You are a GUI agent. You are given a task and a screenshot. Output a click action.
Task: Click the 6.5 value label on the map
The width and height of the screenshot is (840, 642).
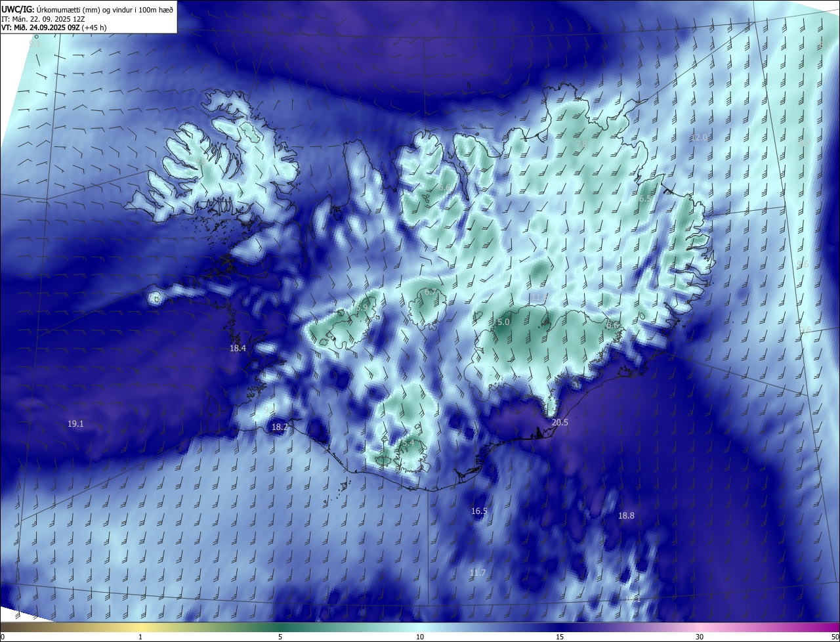click(x=645, y=198)
